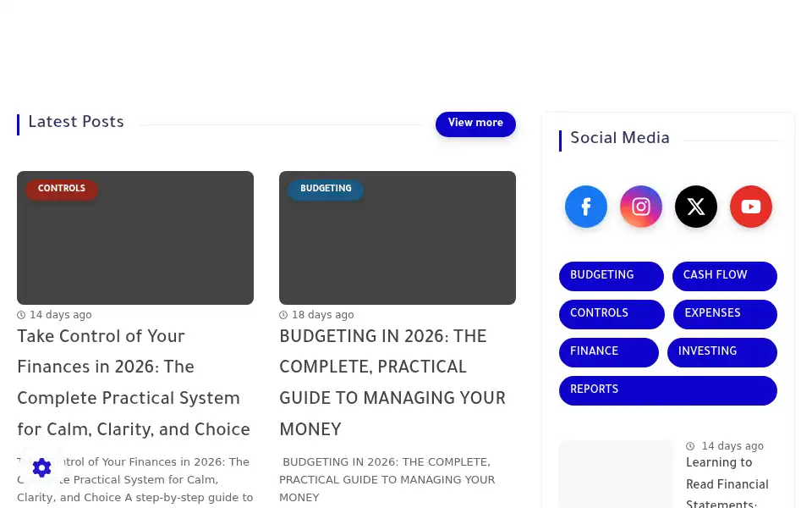Select the CONTROLS category tag in sidebar
Screen dimensions: 812x508
612,314
